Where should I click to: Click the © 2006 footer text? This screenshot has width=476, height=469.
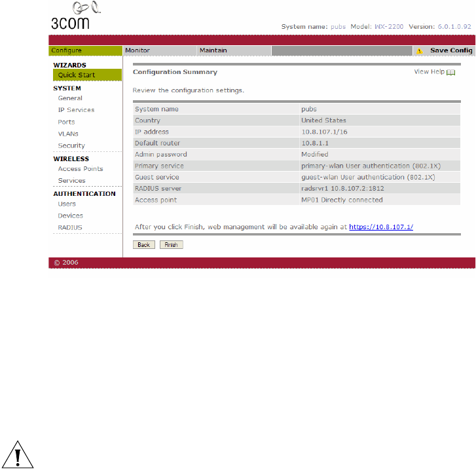point(66,263)
